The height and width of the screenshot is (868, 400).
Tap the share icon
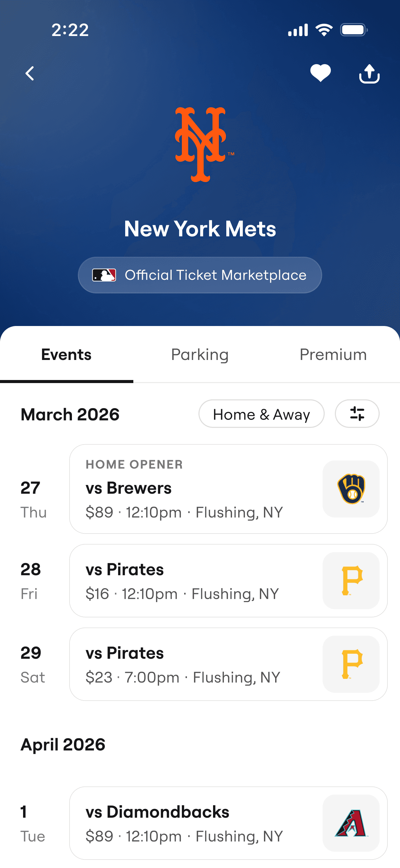(369, 73)
